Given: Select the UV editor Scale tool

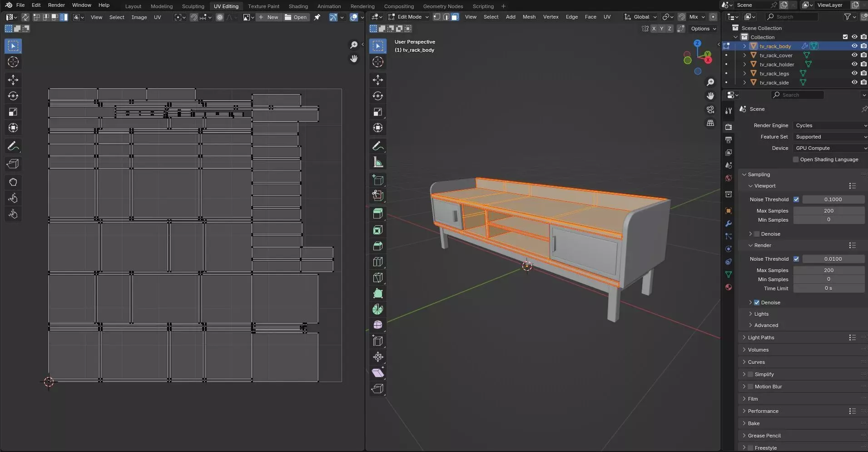Looking at the screenshot, I should pos(13,112).
